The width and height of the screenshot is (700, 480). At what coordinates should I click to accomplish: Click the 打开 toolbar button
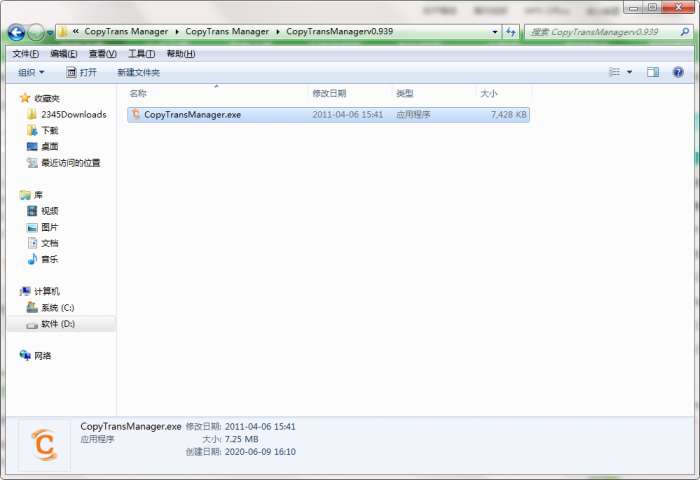[x=81, y=72]
